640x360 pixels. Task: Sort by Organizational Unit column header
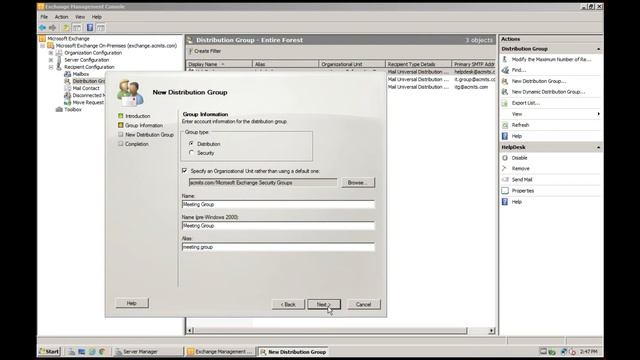(x=352, y=64)
